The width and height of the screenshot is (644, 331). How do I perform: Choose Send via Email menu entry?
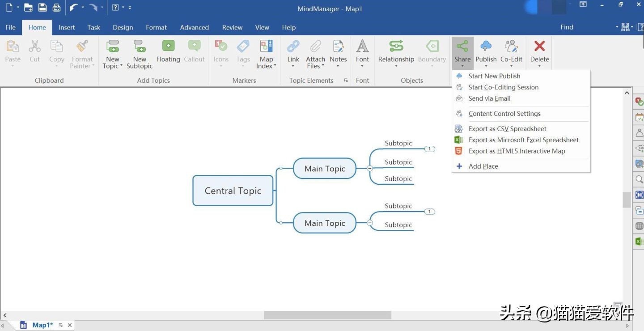(x=489, y=98)
